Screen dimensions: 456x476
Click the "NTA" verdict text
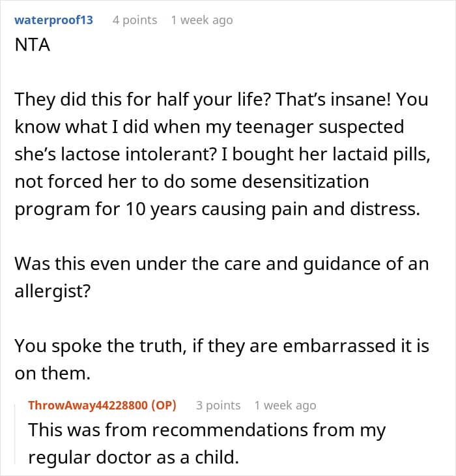[33, 45]
